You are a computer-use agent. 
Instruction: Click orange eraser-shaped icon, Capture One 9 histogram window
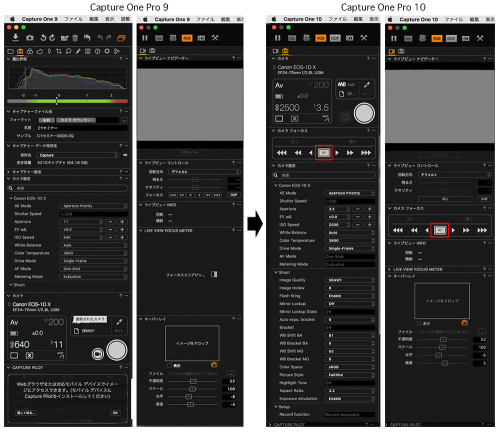click(x=121, y=38)
